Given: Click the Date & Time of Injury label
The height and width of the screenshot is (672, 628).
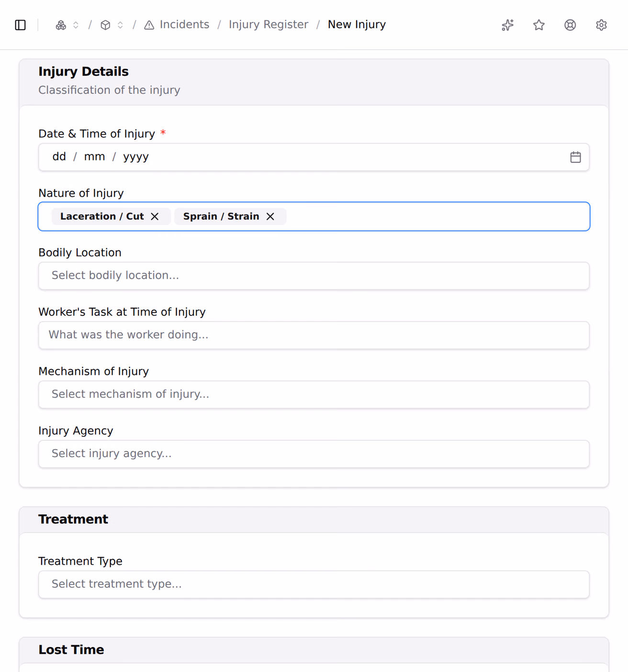Looking at the screenshot, I should coord(97,134).
